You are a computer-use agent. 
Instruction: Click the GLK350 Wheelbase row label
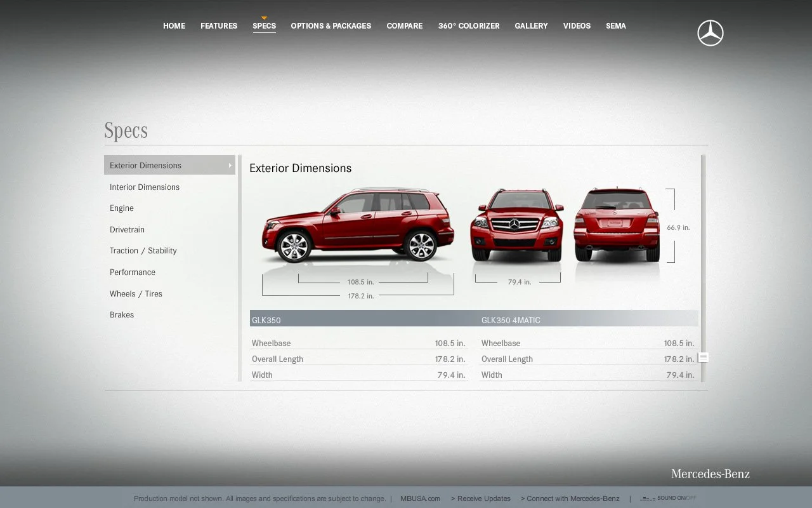coord(272,344)
